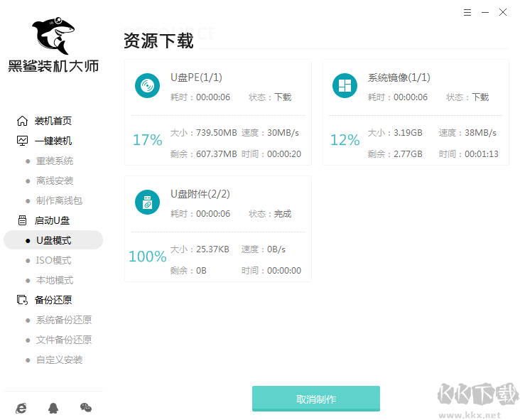This screenshot has height=420, width=520.
Task: Switch to 本地模式
Action: click(55, 280)
